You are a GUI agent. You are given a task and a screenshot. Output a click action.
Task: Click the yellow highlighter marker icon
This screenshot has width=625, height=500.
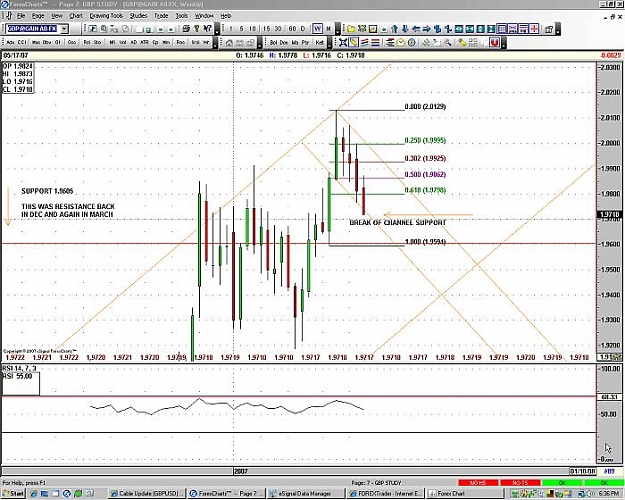point(462,42)
